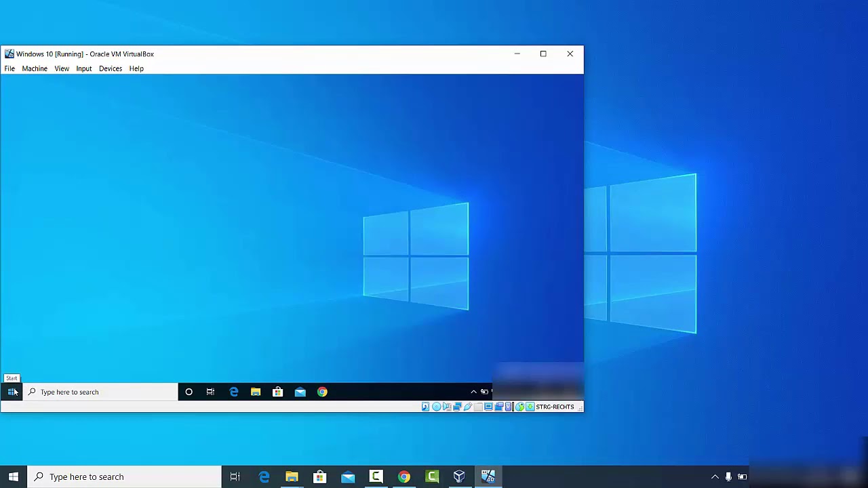The image size is (868, 488).
Task: Expand hidden tray icons in the guest VM
Action: pos(473,392)
